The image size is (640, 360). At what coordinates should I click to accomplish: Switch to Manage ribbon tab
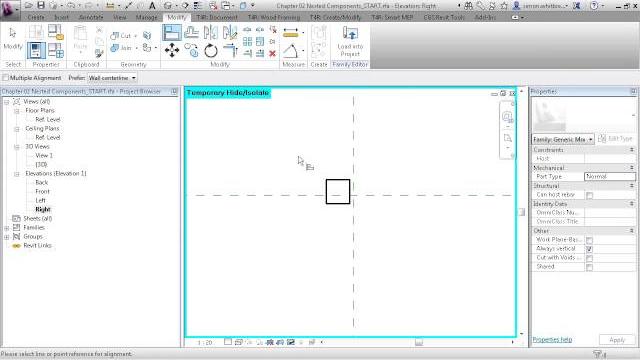point(146,18)
